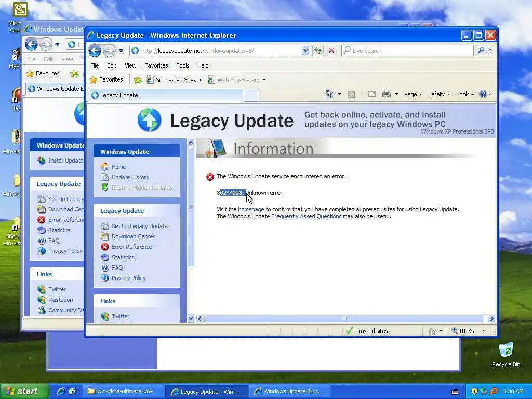Open command bar Tools dropdown
The image size is (532, 399).
click(x=465, y=94)
